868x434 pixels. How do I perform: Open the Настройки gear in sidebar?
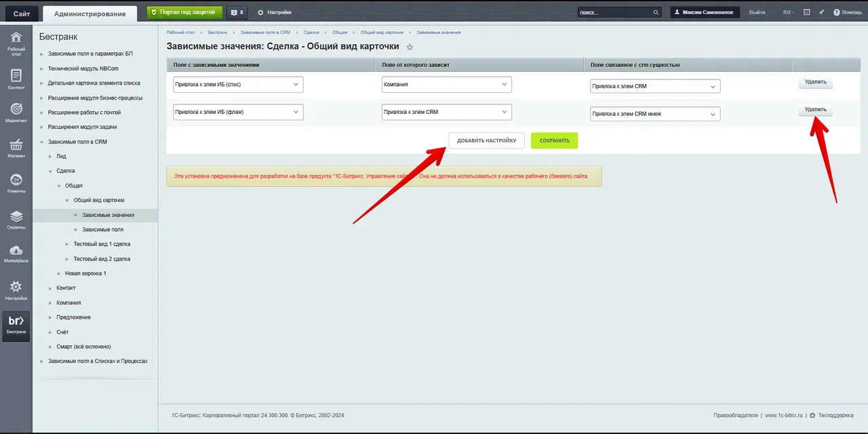coord(16,290)
